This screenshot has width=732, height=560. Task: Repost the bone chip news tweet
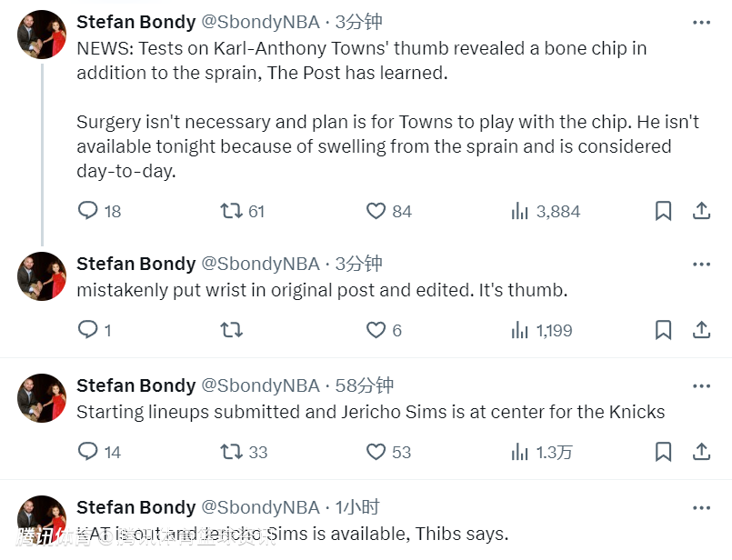[232, 211]
